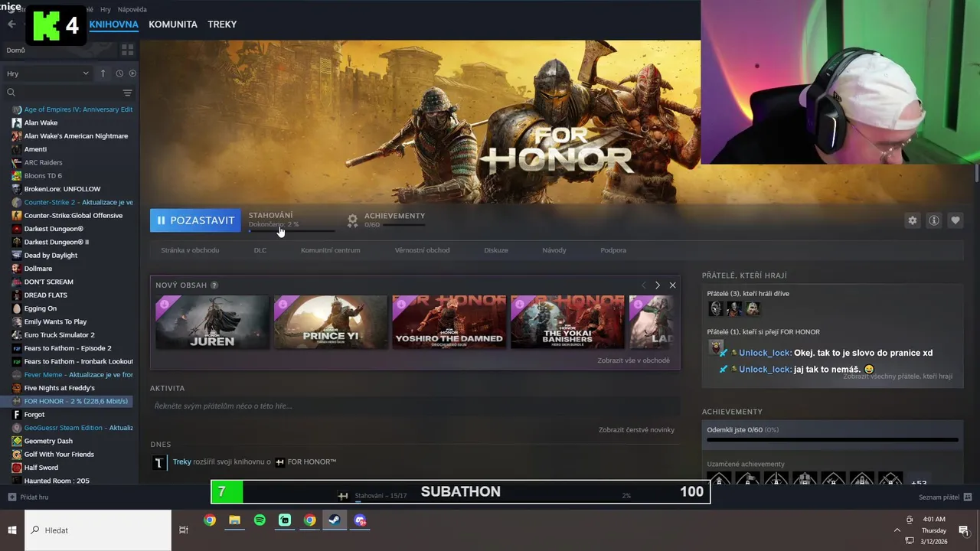Image resolution: width=980 pixels, height=551 pixels.
Task: Switch library to grid view icon
Action: coord(127,50)
